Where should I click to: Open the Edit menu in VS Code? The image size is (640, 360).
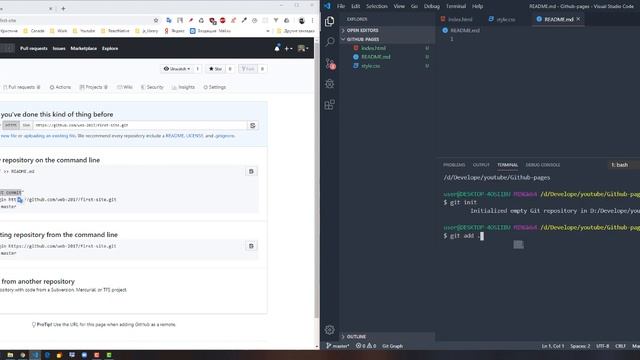coord(356,6)
